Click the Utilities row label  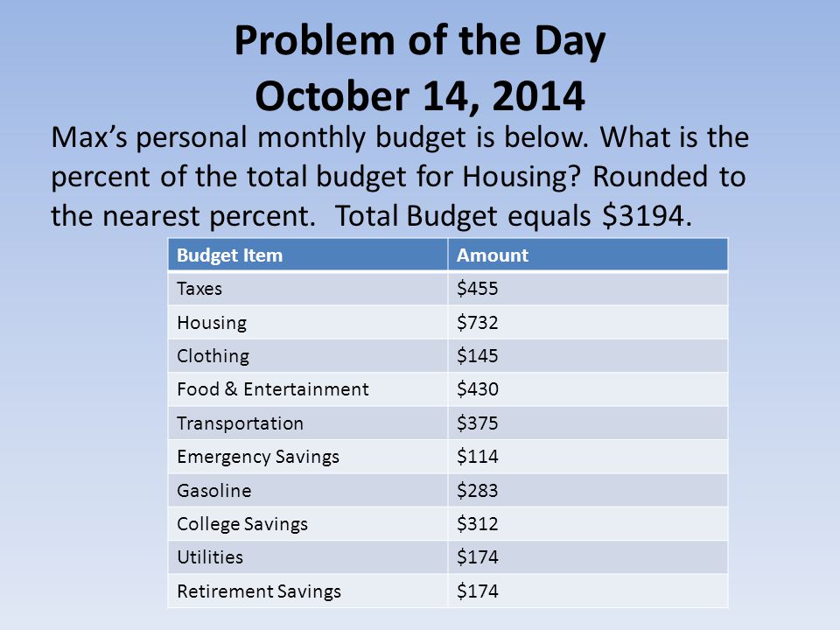pyautogui.click(x=210, y=557)
